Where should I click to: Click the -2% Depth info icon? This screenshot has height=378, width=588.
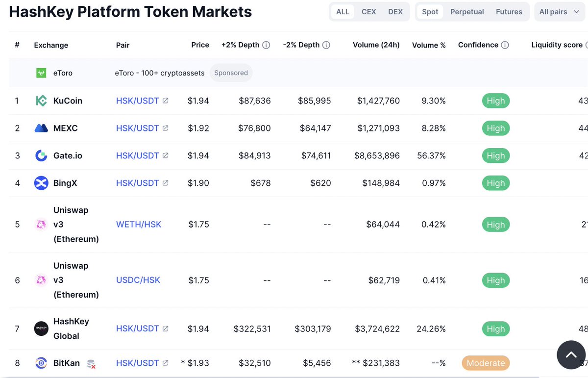tap(326, 45)
